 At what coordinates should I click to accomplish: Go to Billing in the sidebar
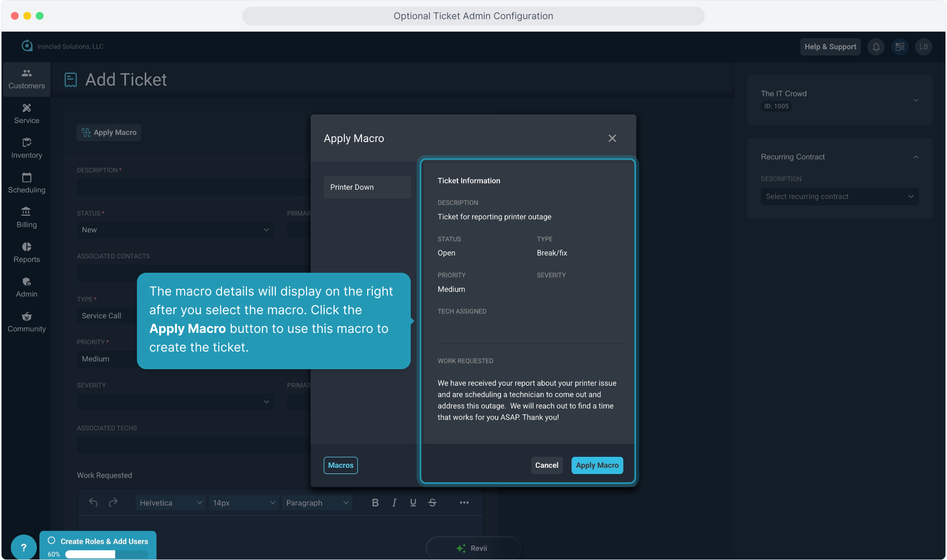click(26, 218)
